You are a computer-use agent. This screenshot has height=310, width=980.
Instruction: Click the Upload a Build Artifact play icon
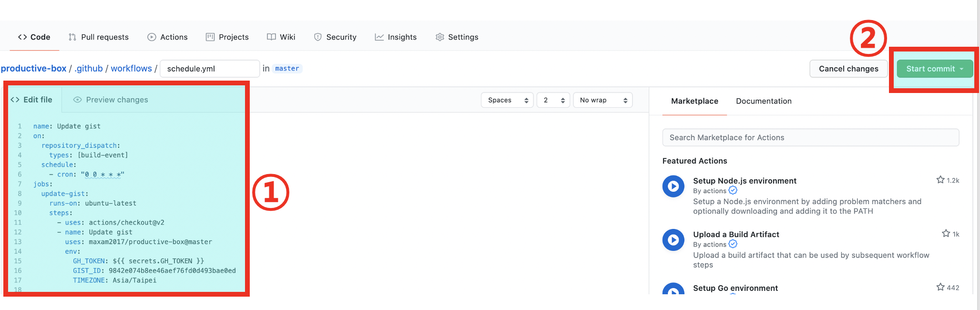(x=673, y=240)
